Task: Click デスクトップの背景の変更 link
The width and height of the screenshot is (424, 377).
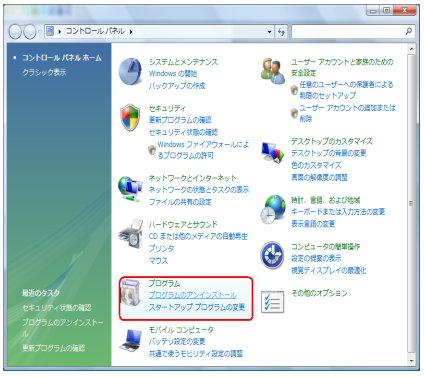Action: tap(329, 153)
